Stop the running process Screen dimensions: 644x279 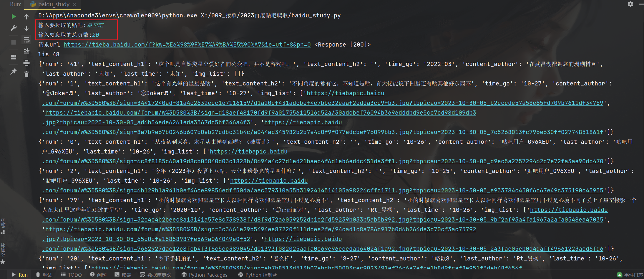[x=14, y=42]
